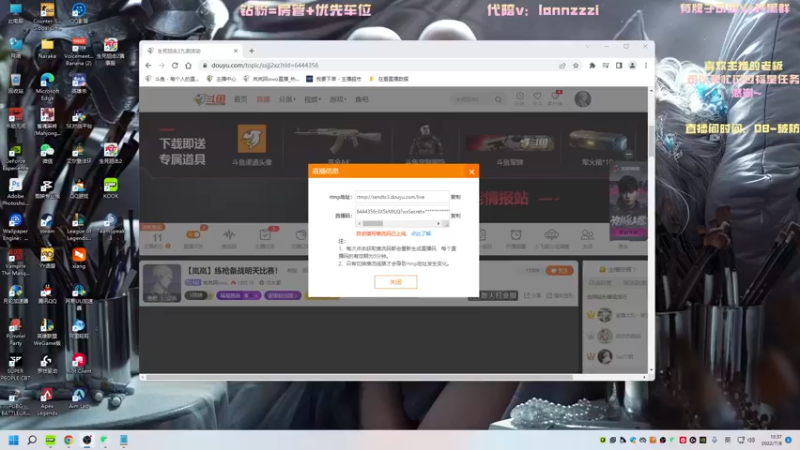The width and height of the screenshot is (800, 450).
Task: Open Voicemeeter Banana desktop shortcut
Action: [79, 52]
